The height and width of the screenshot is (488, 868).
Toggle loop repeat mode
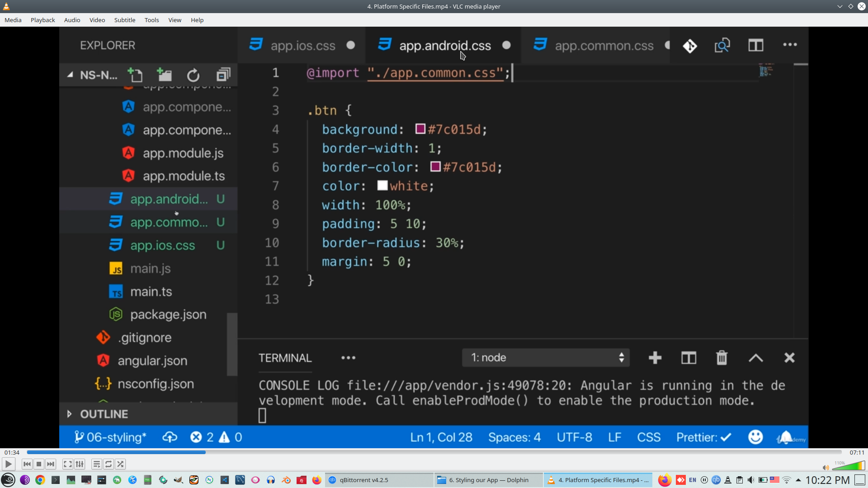[108, 464]
